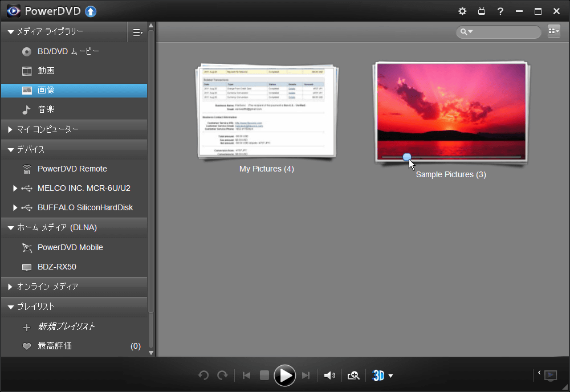This screenshot has height=392, width=570.
Task: Click the TV mode icon in title bar
Action: tap(481, 11)
